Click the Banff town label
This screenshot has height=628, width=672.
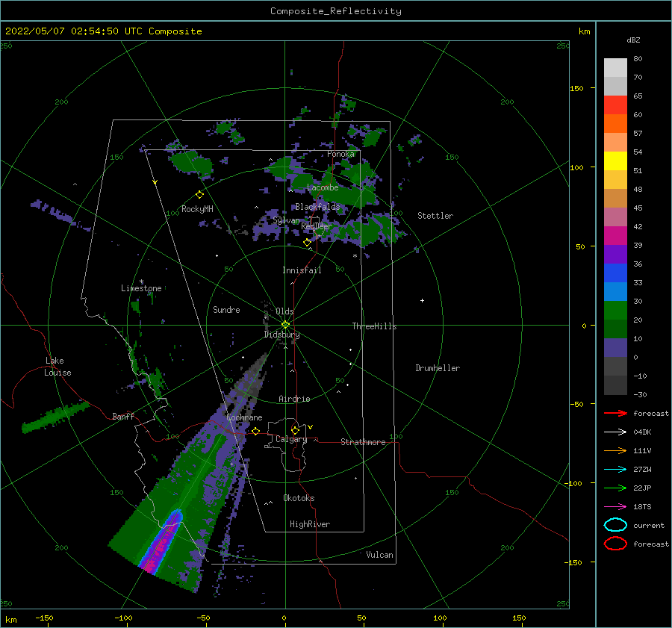point(123,416)
